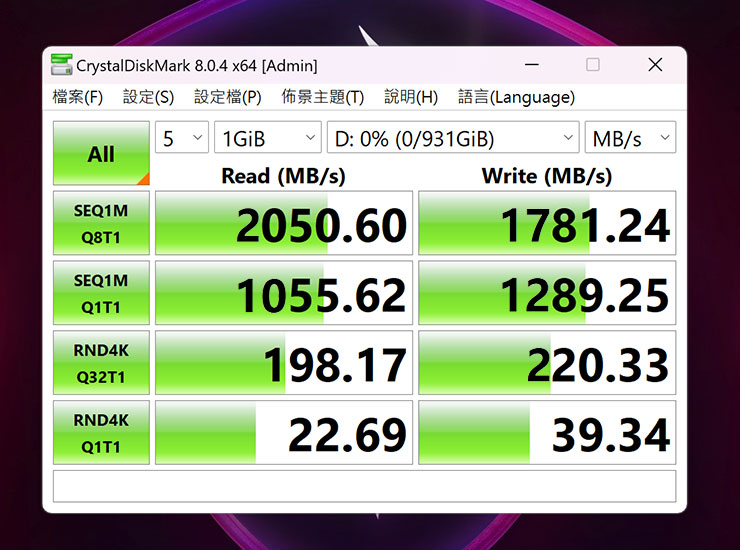Expand the 1GiB test size dropdown
The height and width of the screenshot is (550, 740).
point(268,137)
